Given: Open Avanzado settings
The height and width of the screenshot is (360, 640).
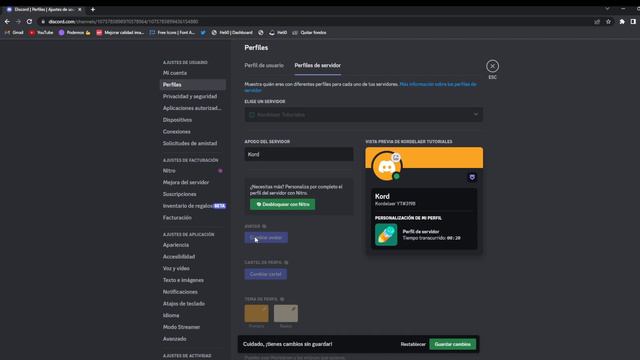Looking at the screenshot, I should click(x=193, y=339).
